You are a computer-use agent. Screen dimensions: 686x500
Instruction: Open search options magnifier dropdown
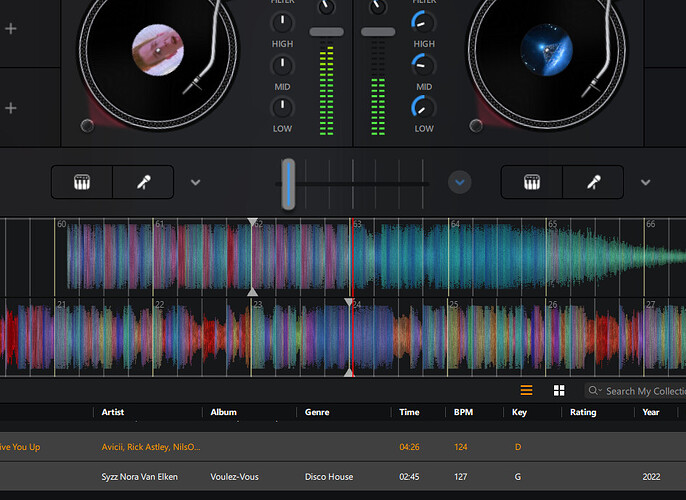tap(595, 390)
